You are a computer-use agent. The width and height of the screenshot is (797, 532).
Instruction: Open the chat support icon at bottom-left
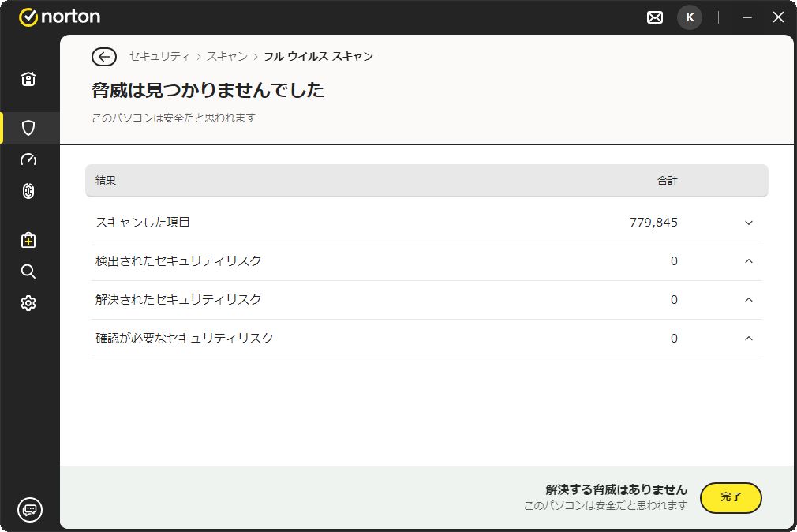[30, 509]
